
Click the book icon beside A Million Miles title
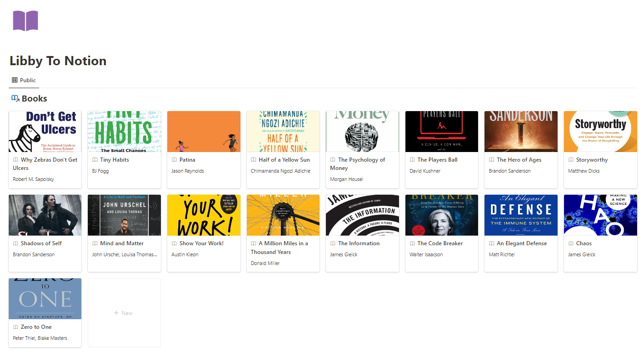(254, 243)
